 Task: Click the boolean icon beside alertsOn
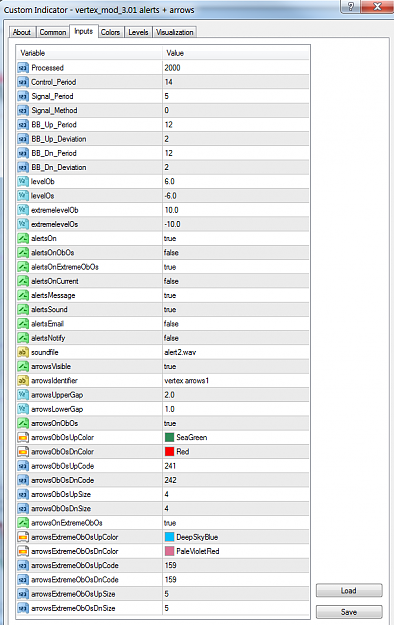point(23,238)
